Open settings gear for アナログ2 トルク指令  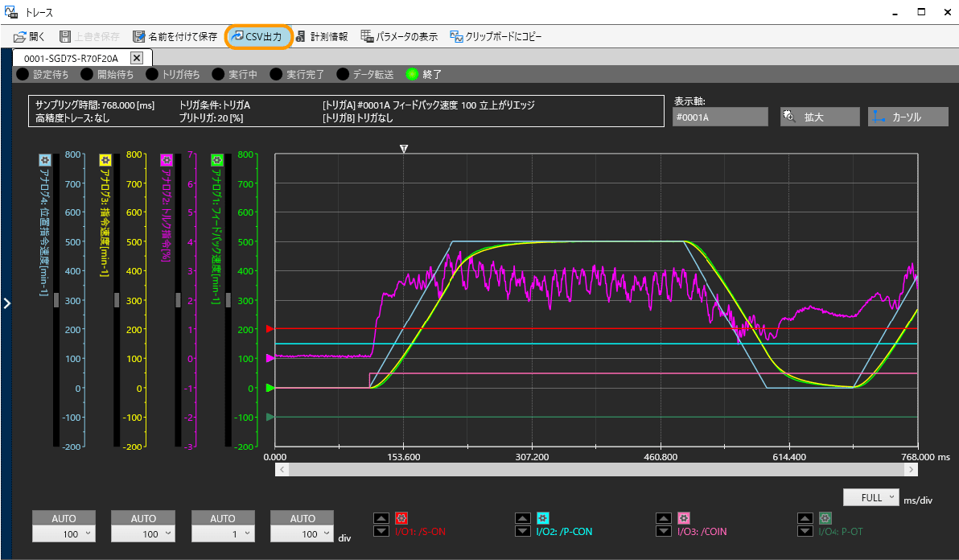click(x=167, y=160)
